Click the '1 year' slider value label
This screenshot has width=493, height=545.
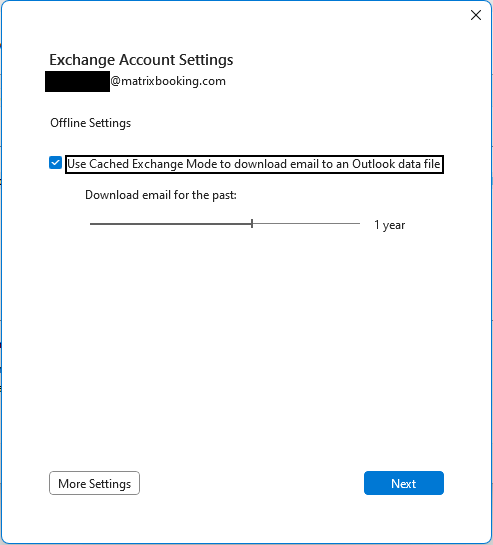(389, 225)
